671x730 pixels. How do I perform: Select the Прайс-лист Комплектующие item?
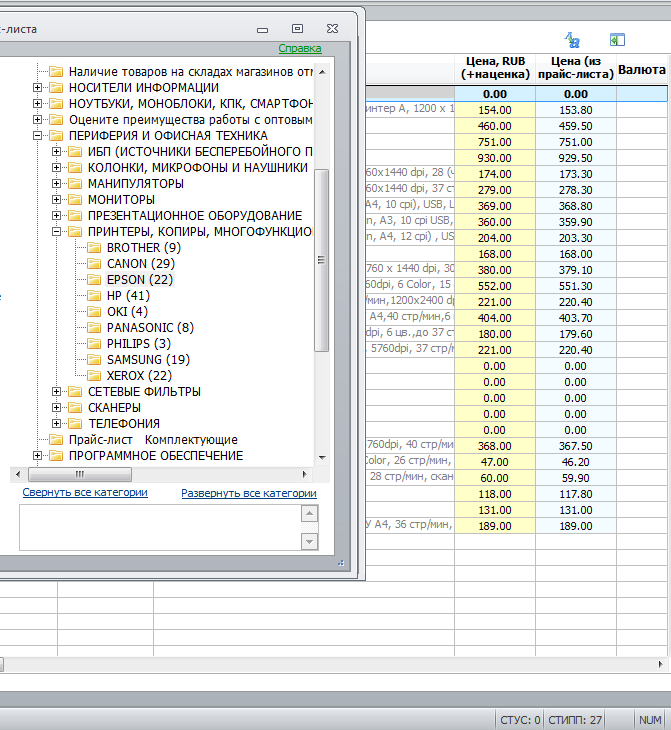coord(153,439)
